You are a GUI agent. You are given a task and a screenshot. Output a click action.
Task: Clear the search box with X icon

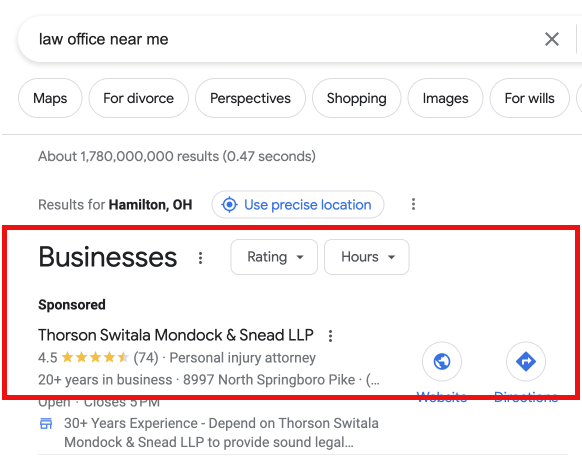552,39
